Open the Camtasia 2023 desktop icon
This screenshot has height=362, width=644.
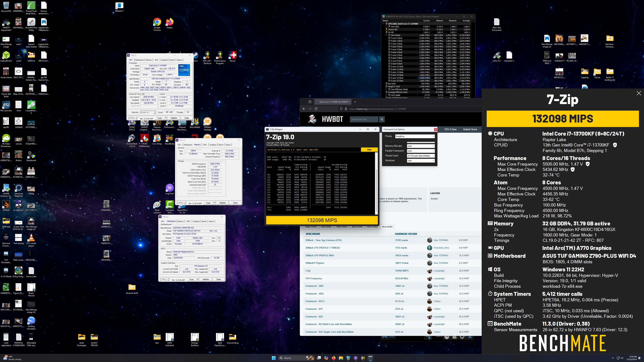coord(170,207)
